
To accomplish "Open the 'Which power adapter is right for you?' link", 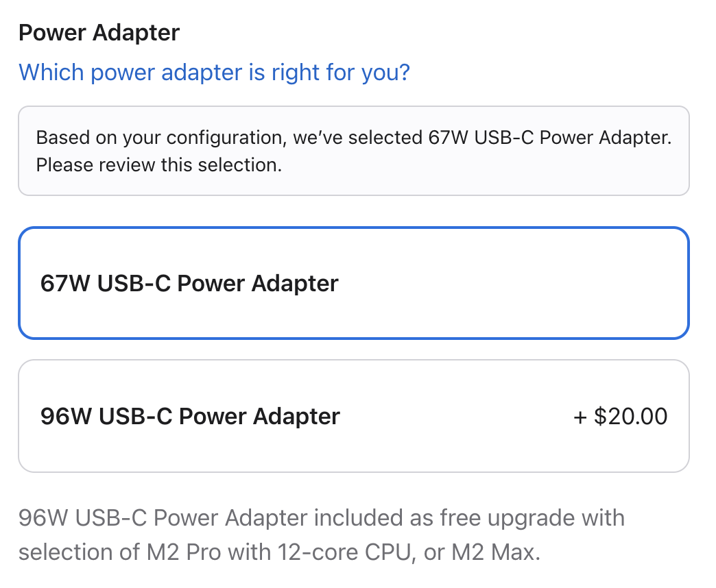I will 214,72.
